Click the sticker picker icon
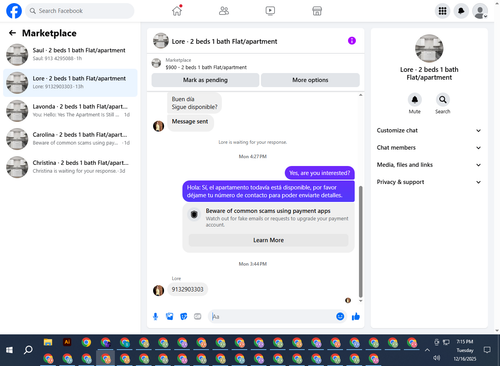This screenshot has height=366, width=500. (184, 316)
